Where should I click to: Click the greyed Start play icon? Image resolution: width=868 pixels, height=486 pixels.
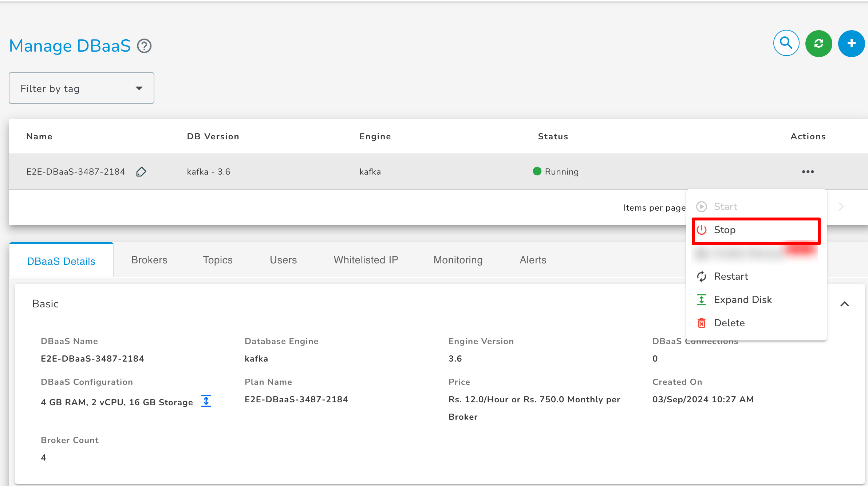(702, 207)
